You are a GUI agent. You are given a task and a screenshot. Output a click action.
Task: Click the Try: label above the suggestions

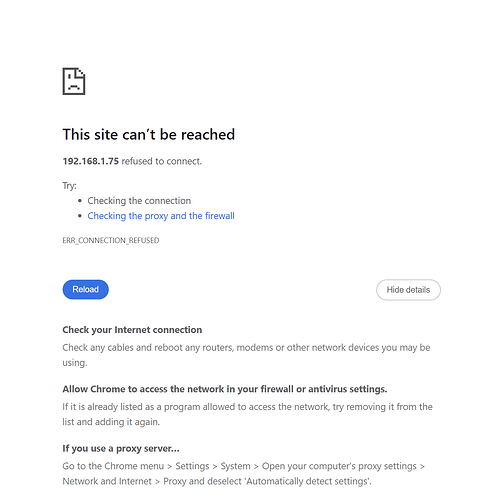[69, 186]
